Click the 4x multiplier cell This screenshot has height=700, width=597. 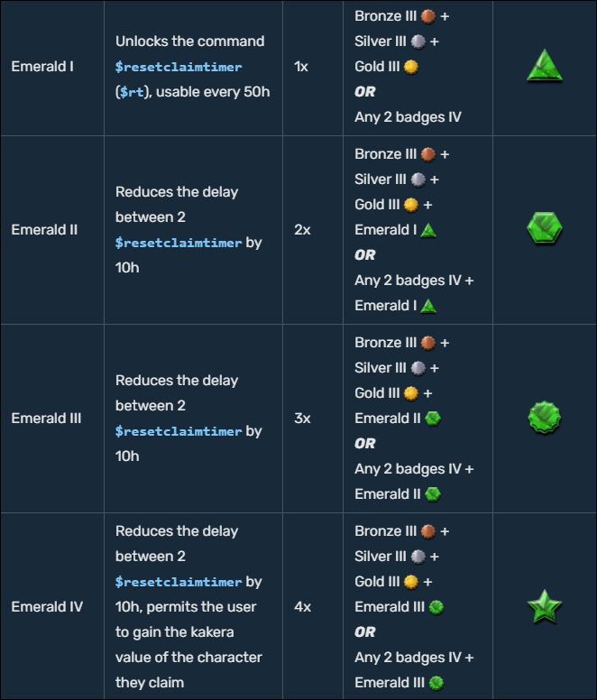click(302, 606)
